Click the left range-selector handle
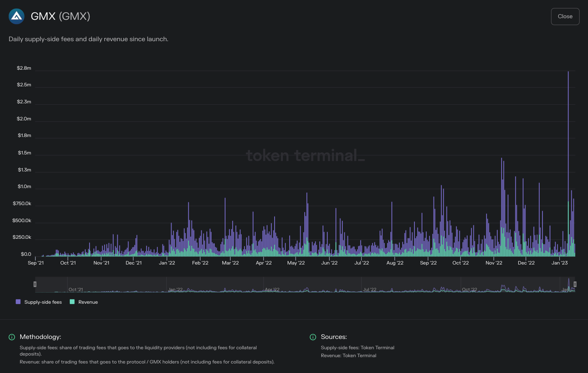 tap(35, 284)
